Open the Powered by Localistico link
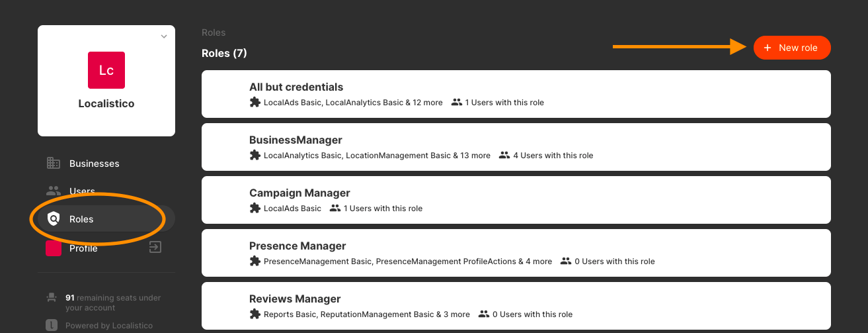Viewport: 868px width, 333px height. [109, 326]
